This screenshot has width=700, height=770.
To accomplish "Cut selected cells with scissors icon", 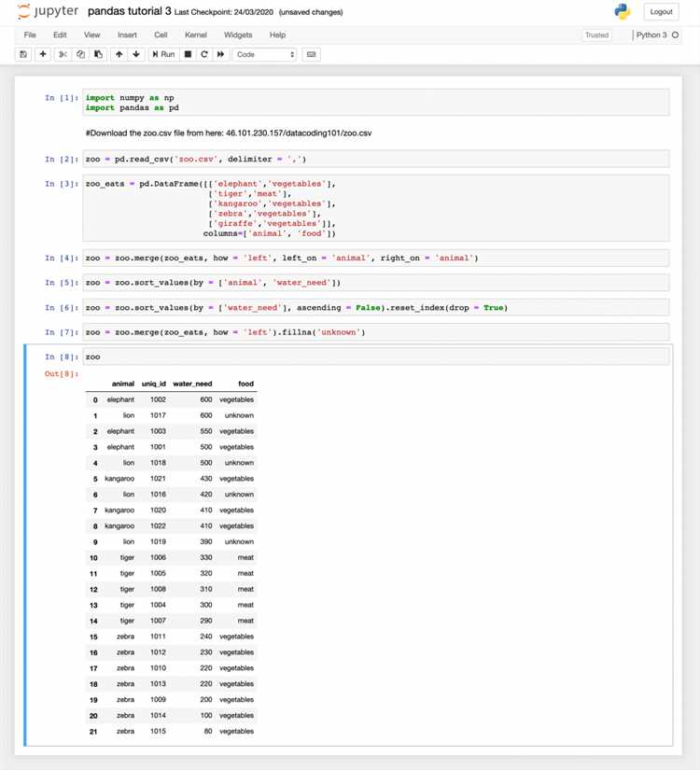I will click(x=63, y=54).
